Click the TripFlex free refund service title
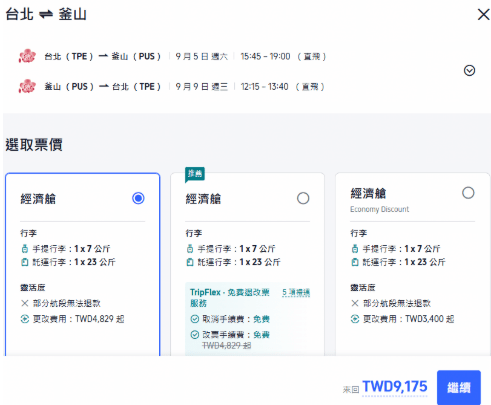 229,298
